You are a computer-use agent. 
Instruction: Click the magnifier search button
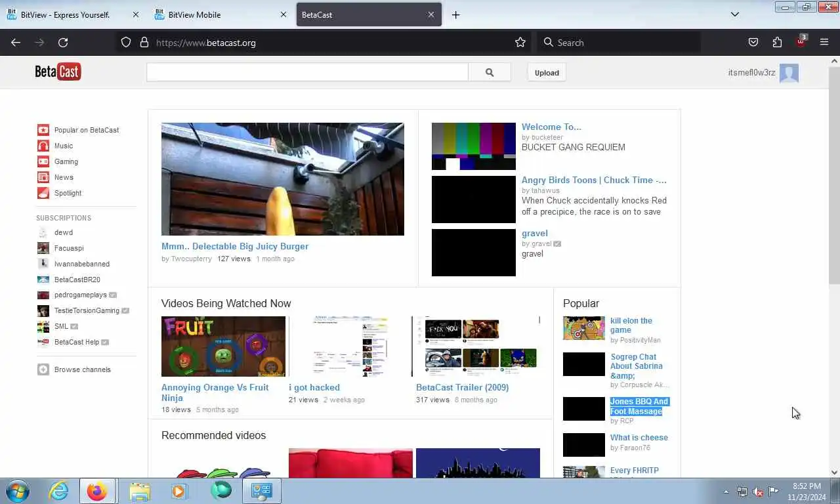click(x=490, y=73)
